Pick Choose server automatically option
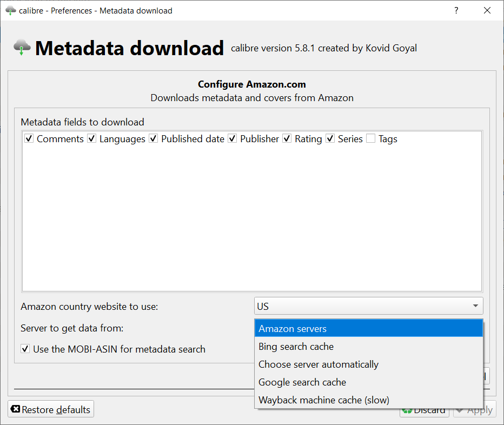 click(319, 364)
